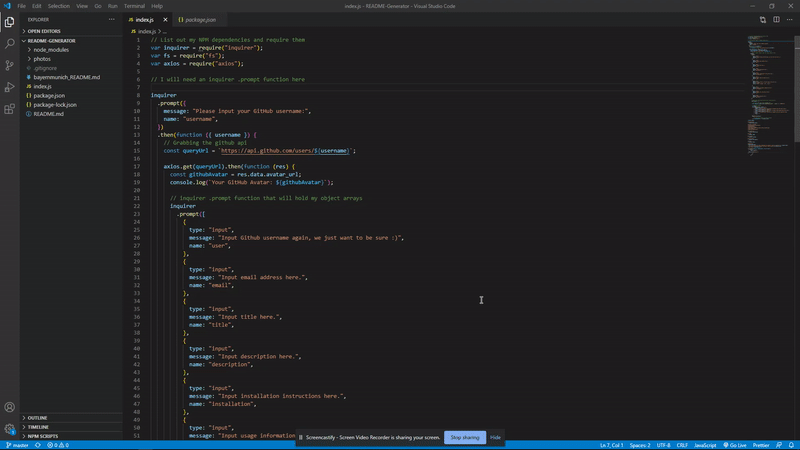Open package-lock.json from the explorer

pyautogui.click(x=55, y=105)
